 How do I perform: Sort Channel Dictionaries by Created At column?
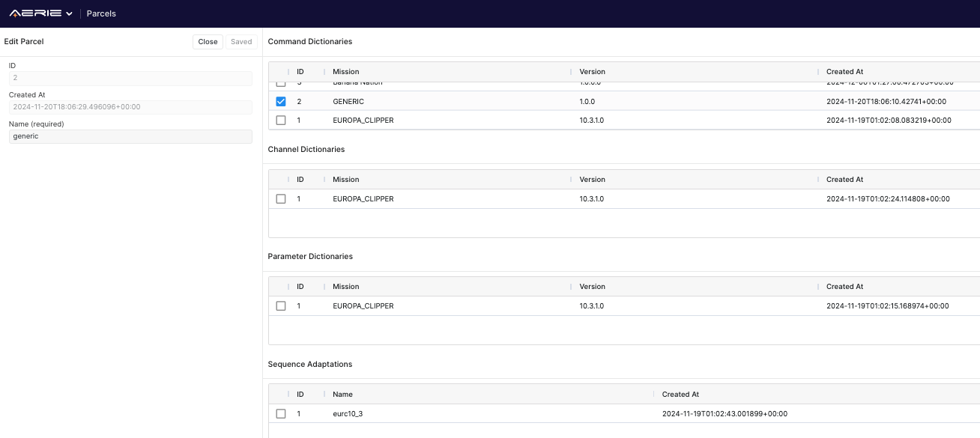point(844,179)
